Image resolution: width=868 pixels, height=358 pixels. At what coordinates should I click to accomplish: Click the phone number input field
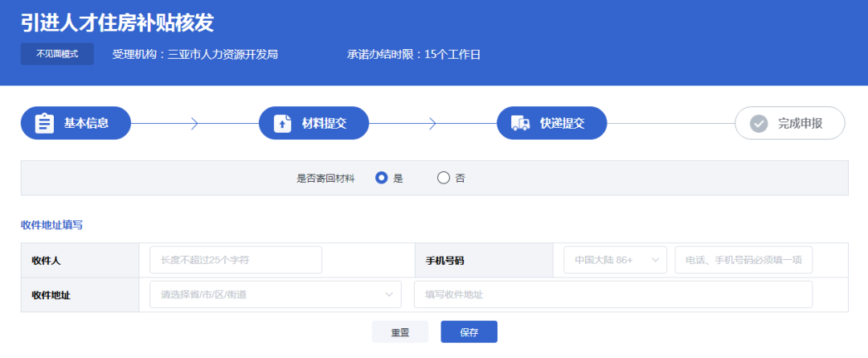[x=743, y=260]
